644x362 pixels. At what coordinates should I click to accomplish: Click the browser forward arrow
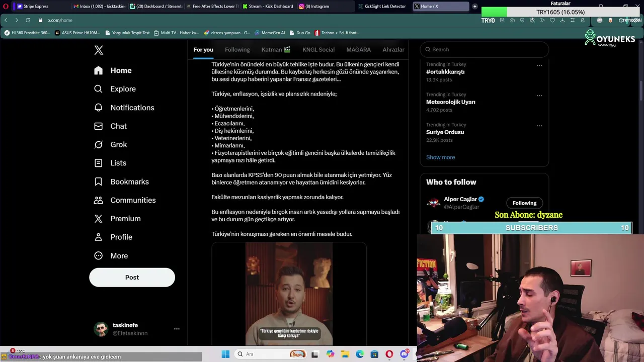[x=17, y=20]
